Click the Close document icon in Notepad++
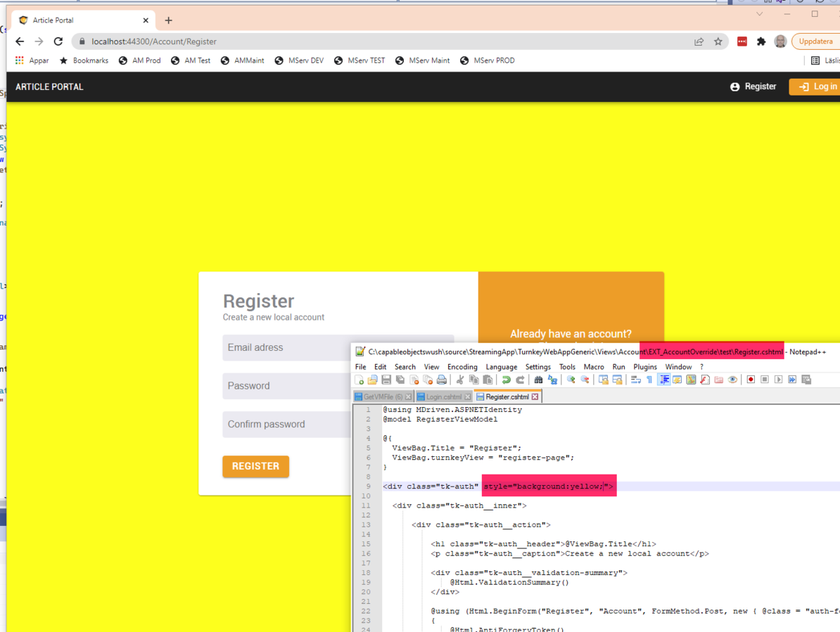The width and height of the screenshot is (840, 632). 414,380
